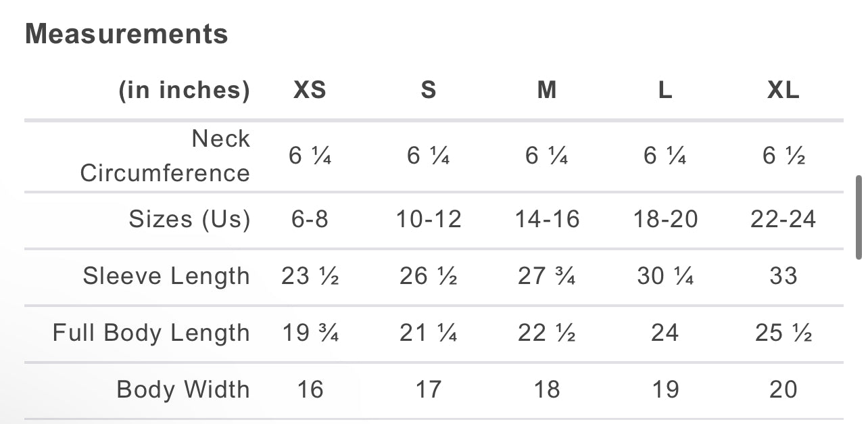Click the Sizes (Us) row label
The width and height of the screenshot is (868, 424).
coord(189,219)
